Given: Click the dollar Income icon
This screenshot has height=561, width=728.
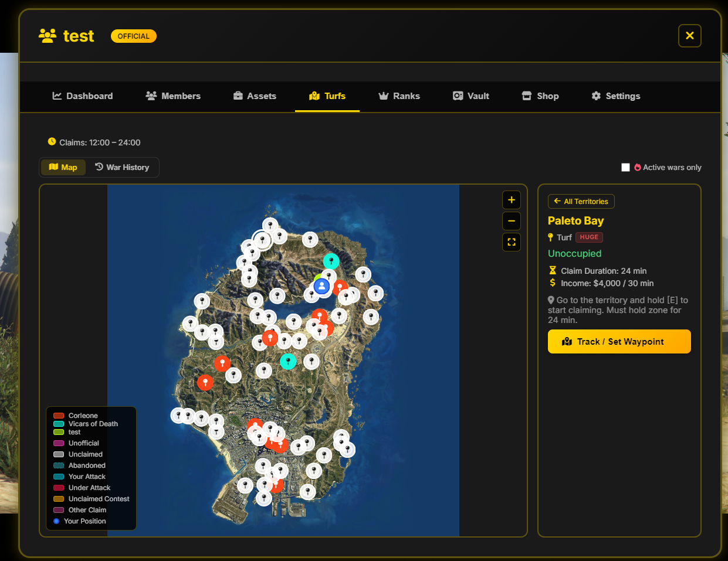Looking at the screenshot, I should pyautogui.click(x=552, y=283).
